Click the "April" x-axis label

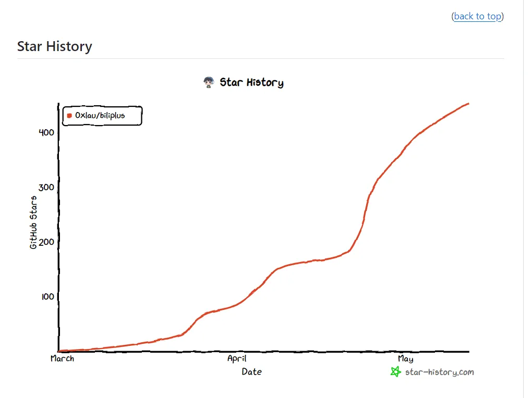click(237, 359)
